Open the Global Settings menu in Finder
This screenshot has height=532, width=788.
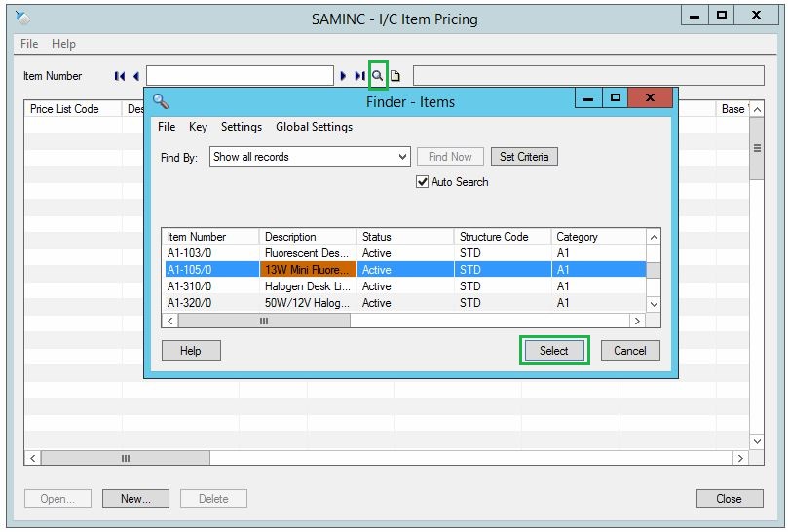pyautogui.click(x=314, y=127)
